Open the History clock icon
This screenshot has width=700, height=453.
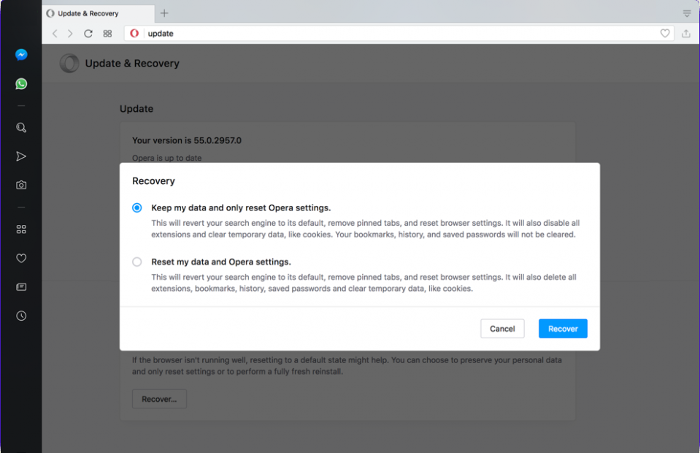pyautogui.click(x=21, y=316)
